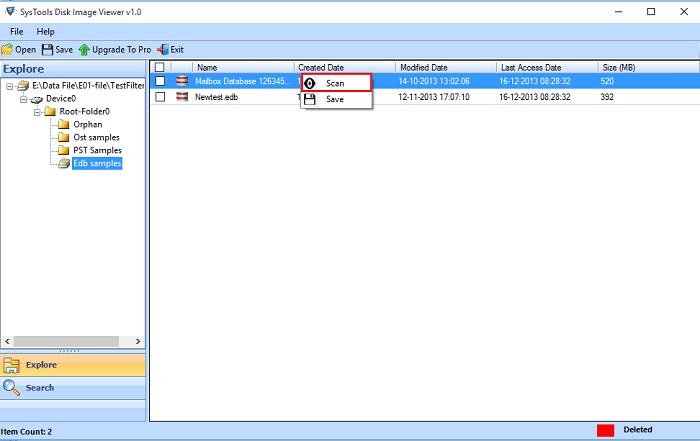
Task: Choose Save from the context menu
Action: point(336,99)
